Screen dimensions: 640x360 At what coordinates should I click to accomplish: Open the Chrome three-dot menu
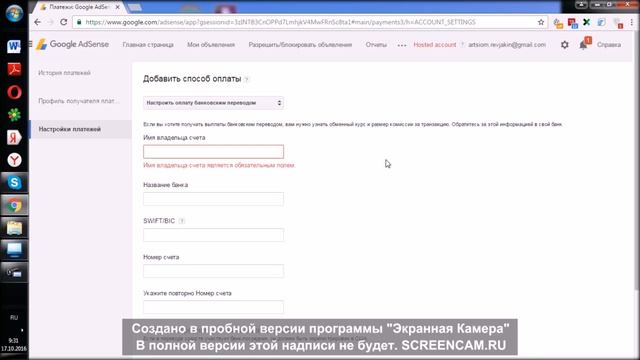tap(632, 23)
